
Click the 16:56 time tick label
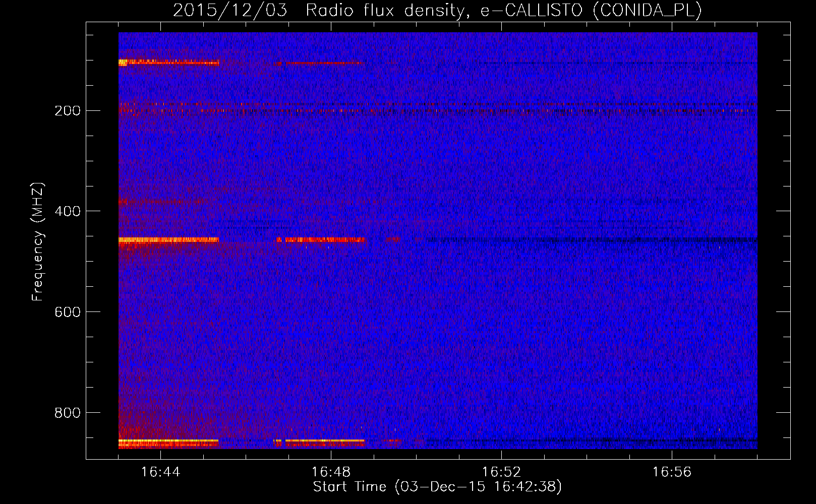click(672, 472)
